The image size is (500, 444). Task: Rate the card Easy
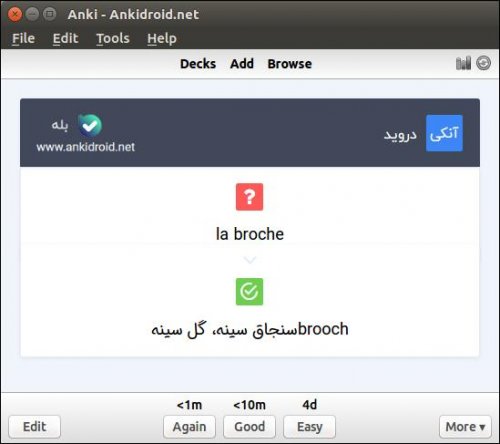click(x=309, y=426)
